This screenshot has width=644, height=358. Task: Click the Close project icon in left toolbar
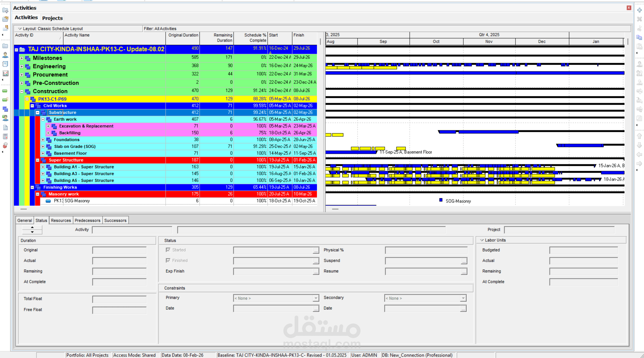click(5, 27)
